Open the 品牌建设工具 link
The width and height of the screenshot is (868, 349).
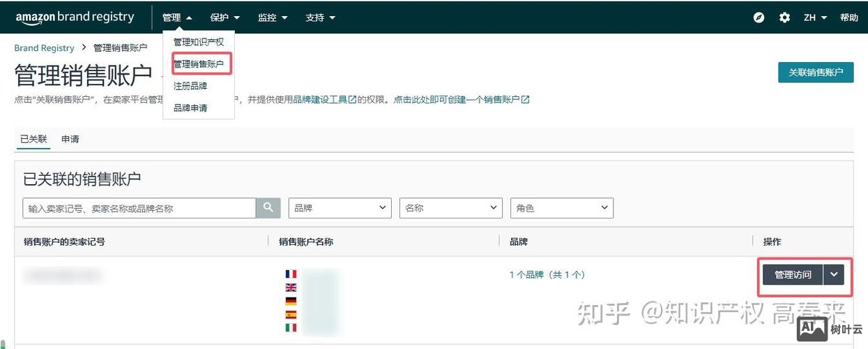320,100
